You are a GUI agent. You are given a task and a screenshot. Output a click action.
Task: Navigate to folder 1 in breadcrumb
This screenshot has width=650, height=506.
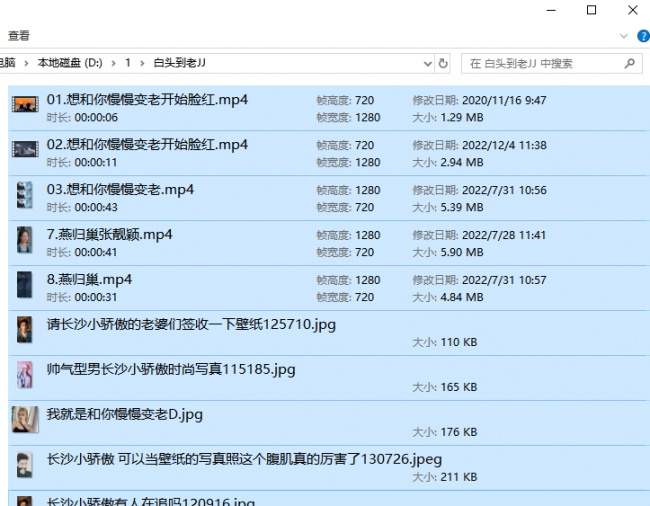pyautogui.click(x=128, y=63)
